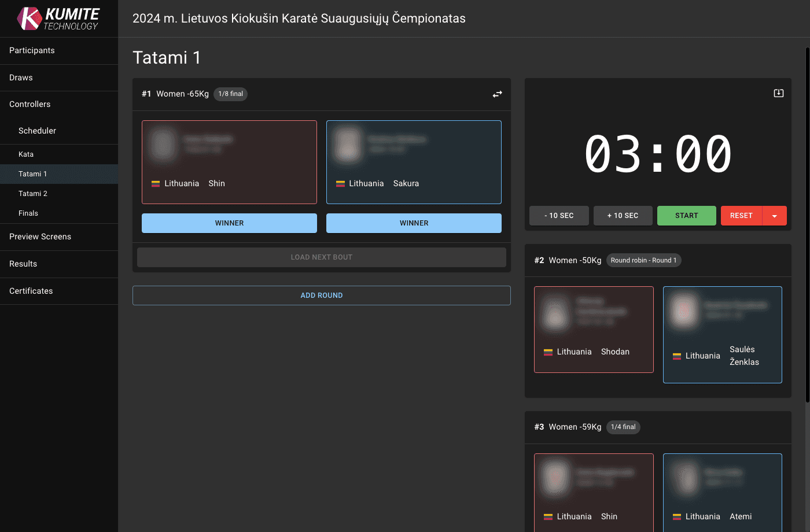
Task: Click the swap fighters icon in bout #1
Action: point(497,94)
